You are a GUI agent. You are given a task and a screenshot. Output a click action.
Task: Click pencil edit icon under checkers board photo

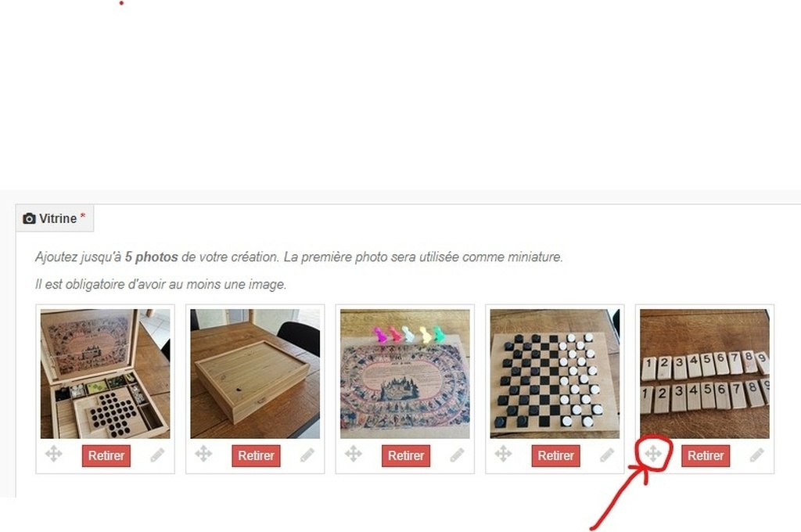click(607, 455)
